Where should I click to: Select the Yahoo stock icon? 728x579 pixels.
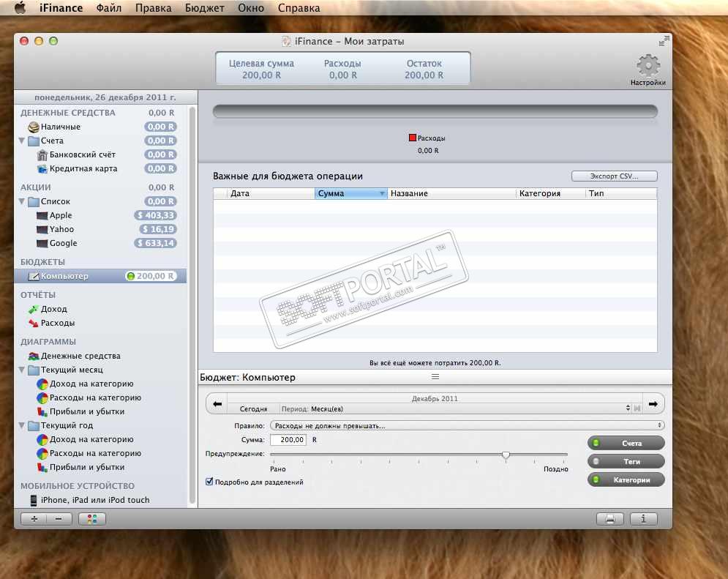[x=42, y=229]
